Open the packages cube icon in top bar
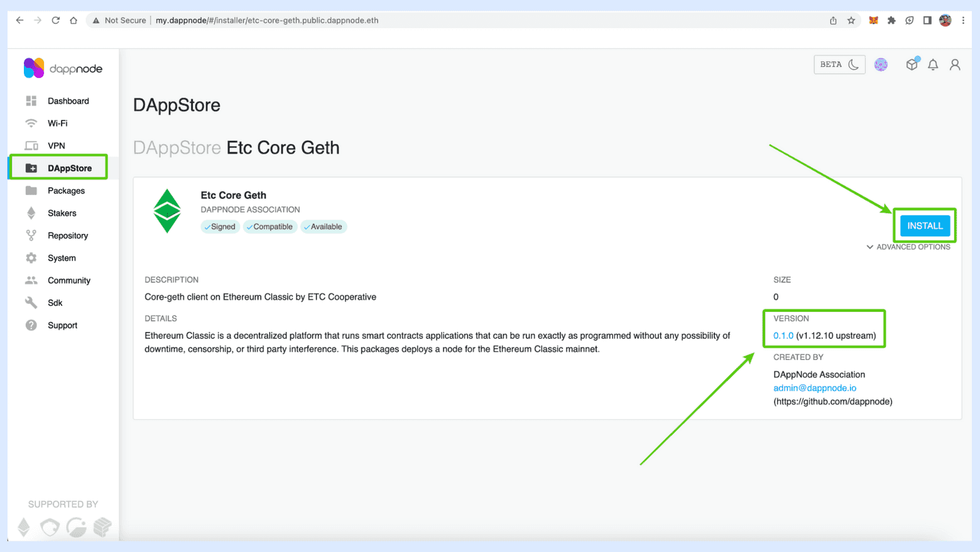 912,64
